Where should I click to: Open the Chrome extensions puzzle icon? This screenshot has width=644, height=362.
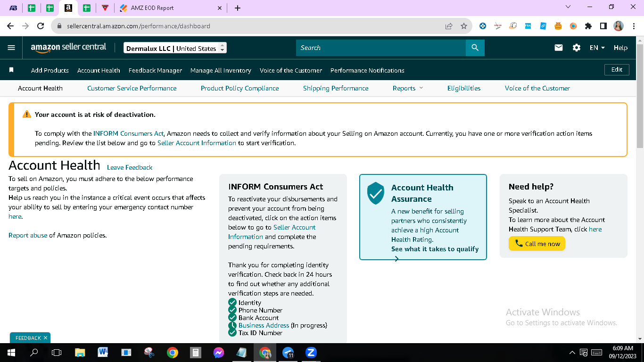588,26
